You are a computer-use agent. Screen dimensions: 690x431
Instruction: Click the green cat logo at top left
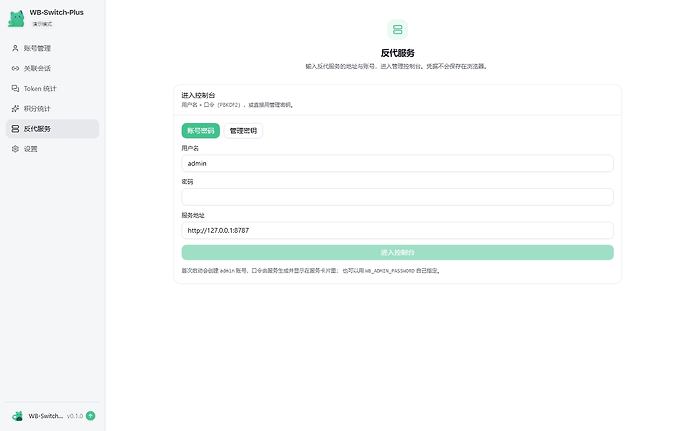pyautogui.click(x=16, y=18)
